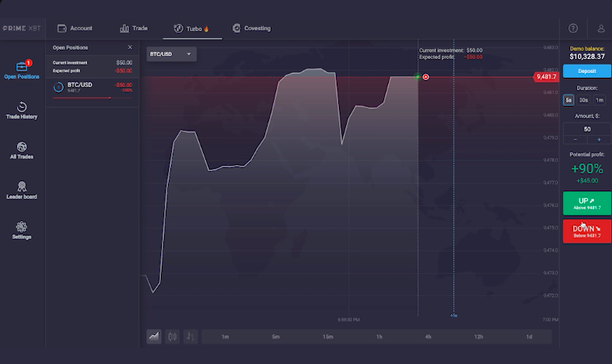Viewport: 612px width, 364px height.
Task: Click the green entry point dot on chart
Action: [418, 77]
